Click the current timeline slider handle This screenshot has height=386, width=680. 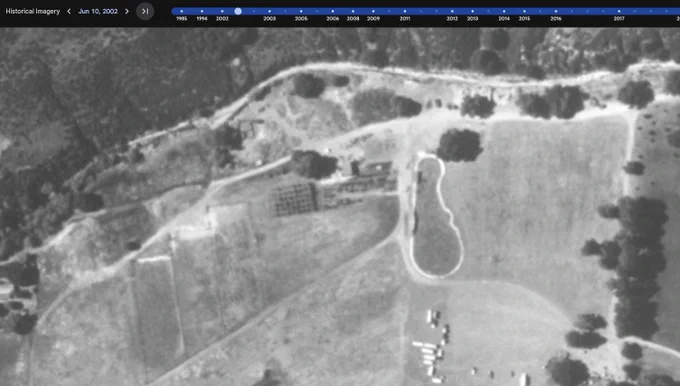(x=238, y=11)
